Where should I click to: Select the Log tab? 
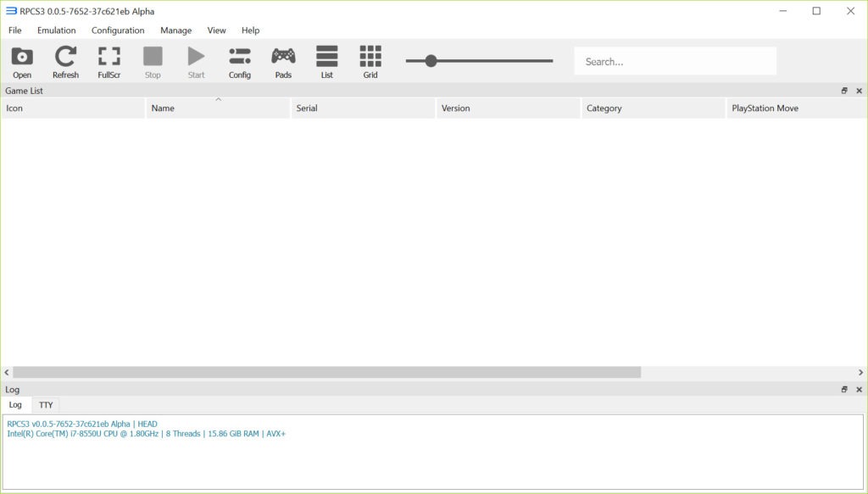point(15,405)
